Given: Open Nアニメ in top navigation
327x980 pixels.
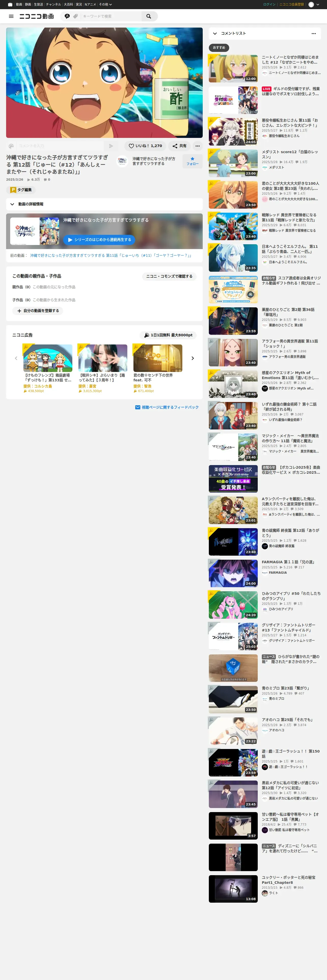Looking at the screenshot, I should pyautogui.click(x=90, y=5).
